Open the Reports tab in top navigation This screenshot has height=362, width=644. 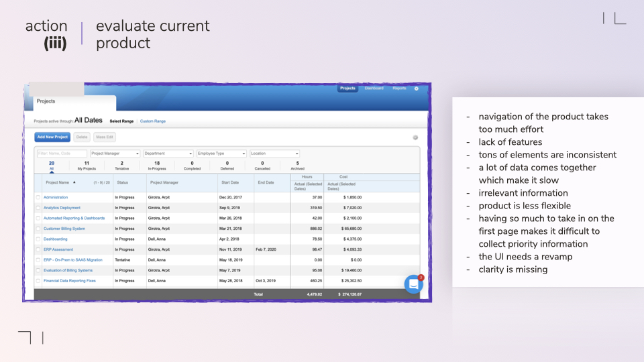(399, 88)
